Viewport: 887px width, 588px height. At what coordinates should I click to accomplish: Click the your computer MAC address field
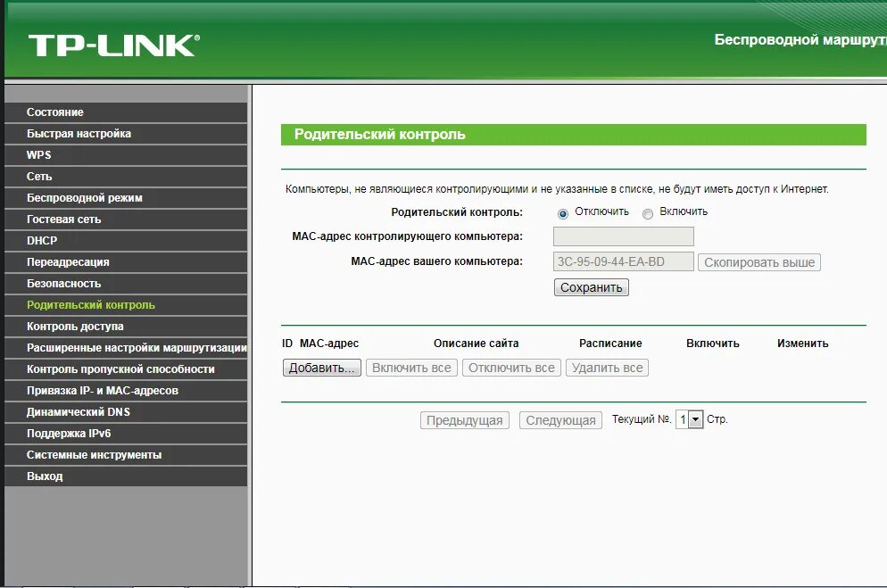point(624,261)
